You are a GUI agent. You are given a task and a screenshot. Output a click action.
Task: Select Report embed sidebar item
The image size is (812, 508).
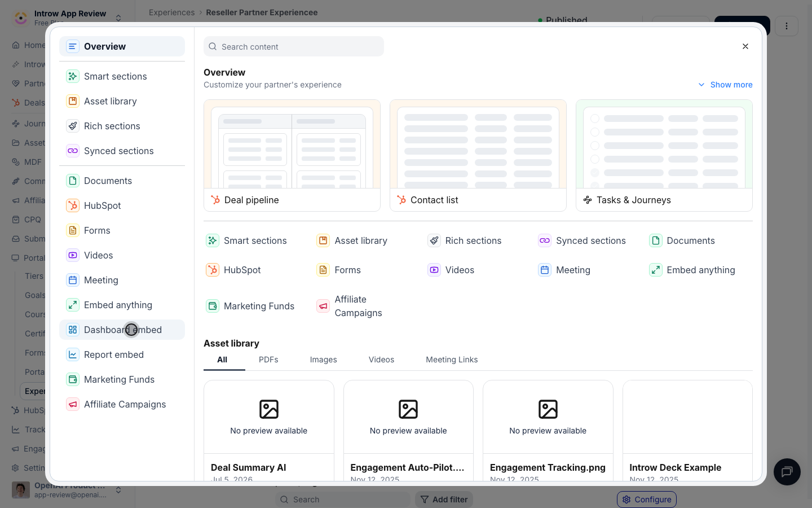(122, 354)
